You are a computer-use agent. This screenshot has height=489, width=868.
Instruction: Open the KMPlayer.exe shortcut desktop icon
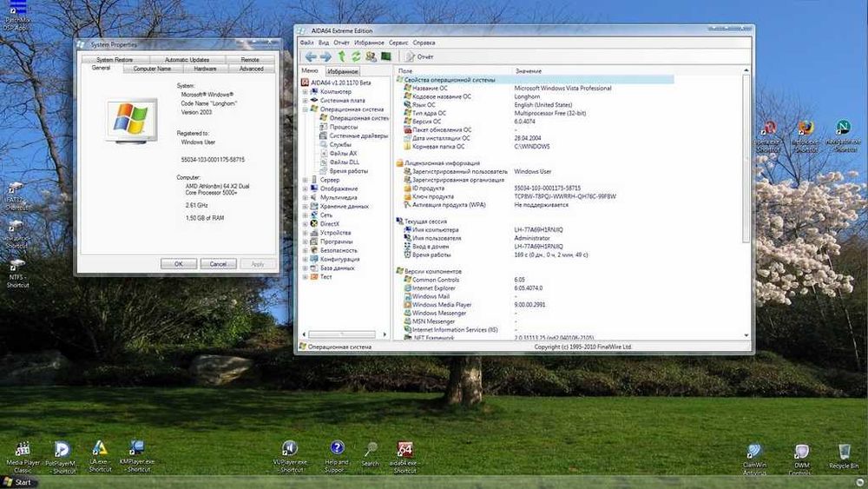(x=137, y=457)
